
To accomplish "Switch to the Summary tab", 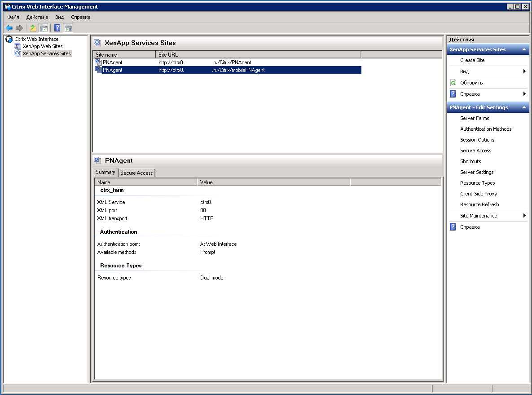I will coord(105,172).
